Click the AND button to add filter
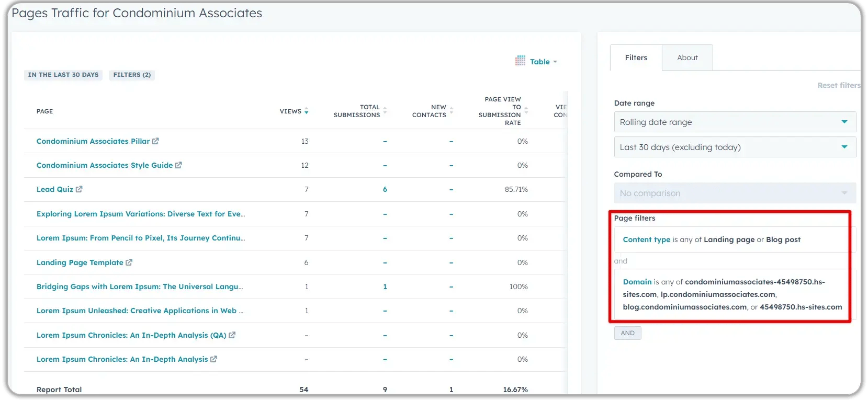Screen dimensions: 868x401 (627, 333)
